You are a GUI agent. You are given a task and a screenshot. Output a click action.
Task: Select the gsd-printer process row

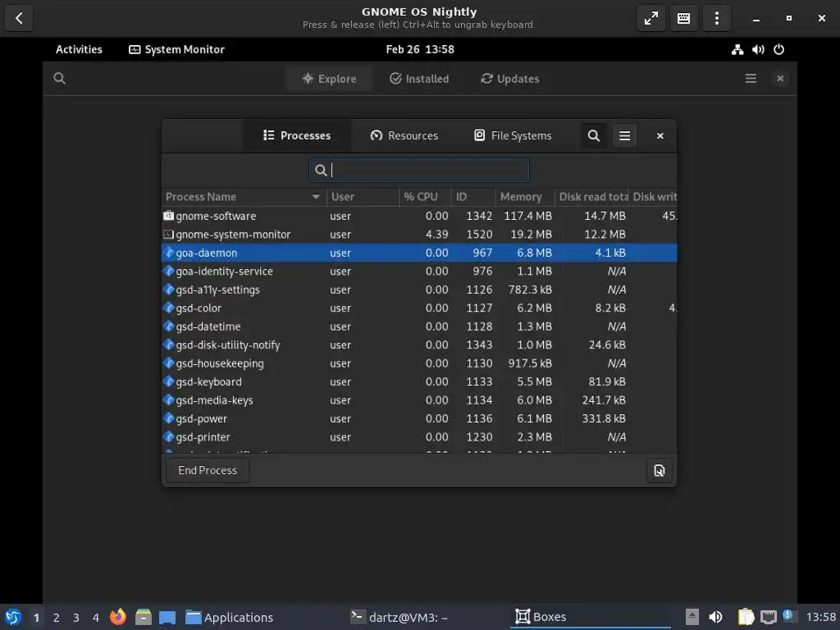click(x=419, y=437)
